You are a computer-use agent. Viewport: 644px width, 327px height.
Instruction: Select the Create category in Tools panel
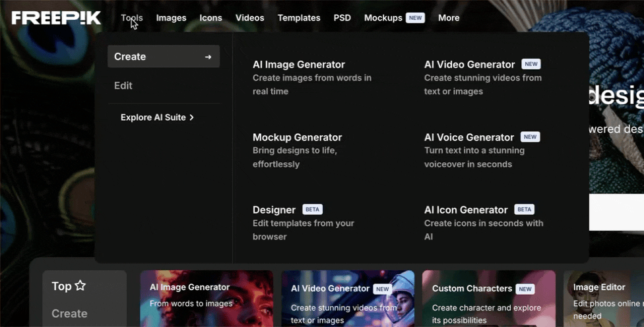[164, 56]
